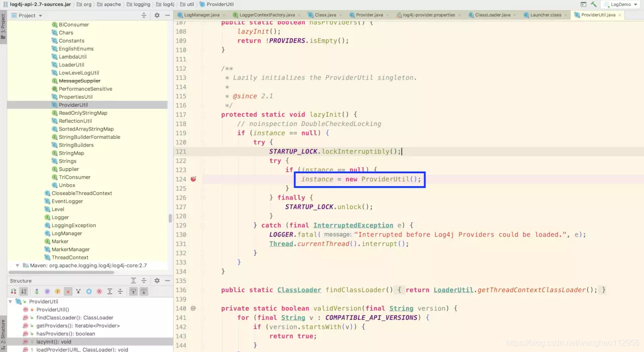644x352 pixels.
Task: Toggle code folding at line 117 lazyInit
Action: [202, 115]
